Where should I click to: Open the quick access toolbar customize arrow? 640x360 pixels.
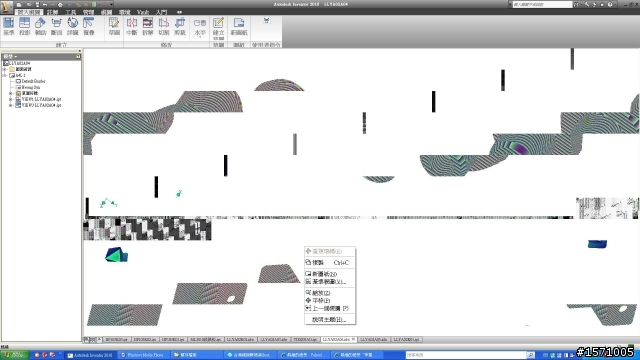111,4
